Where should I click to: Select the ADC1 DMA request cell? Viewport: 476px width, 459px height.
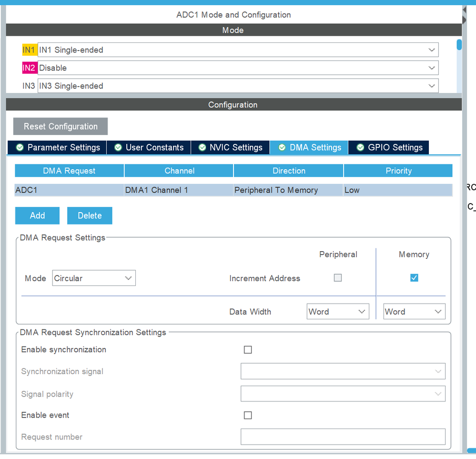tap(69, 190)
